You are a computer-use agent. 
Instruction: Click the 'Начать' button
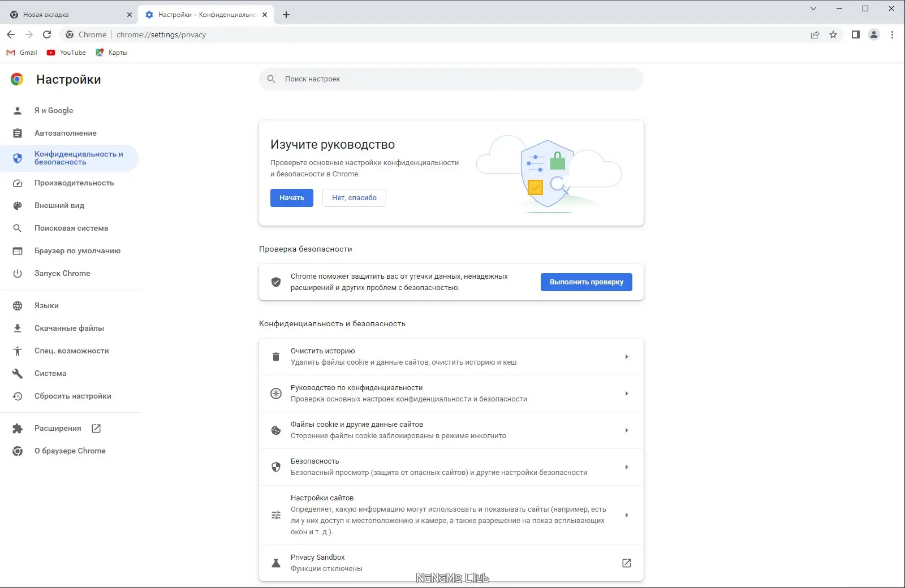291,198
